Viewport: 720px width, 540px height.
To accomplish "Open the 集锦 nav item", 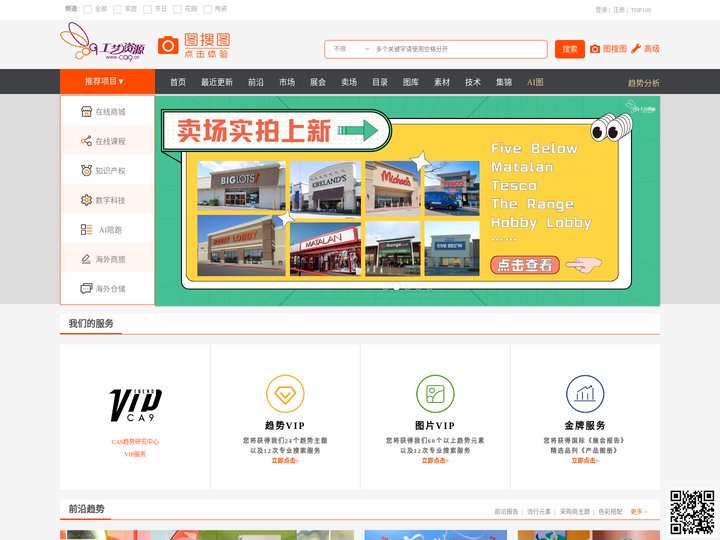I will [x=504, y=82].
